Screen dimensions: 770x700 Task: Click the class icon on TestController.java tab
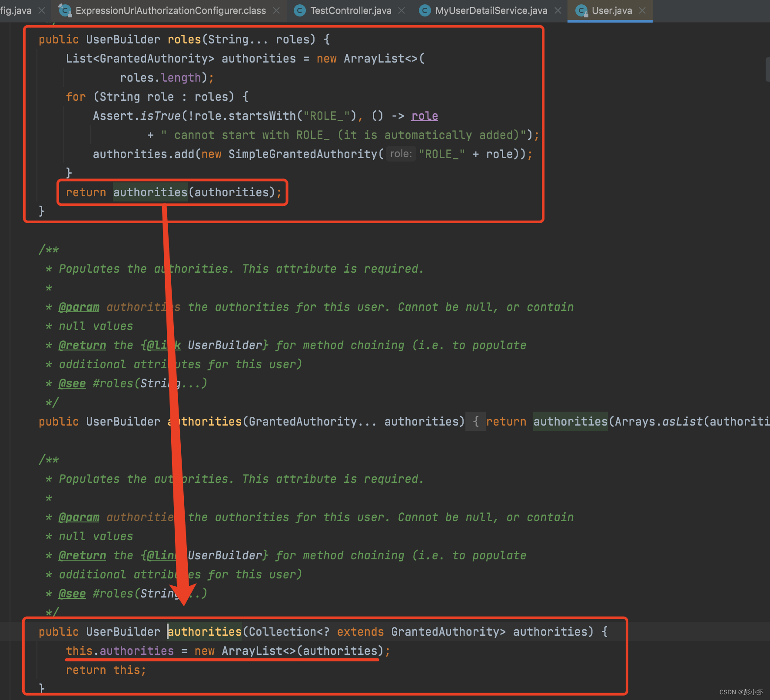pos(300,10)
